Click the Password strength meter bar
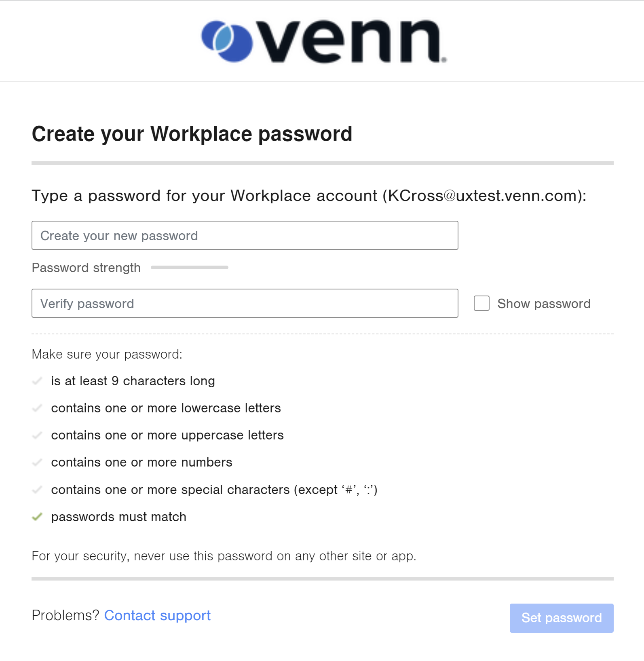Viewport: 644px width, 661px height. click(189, 268)
